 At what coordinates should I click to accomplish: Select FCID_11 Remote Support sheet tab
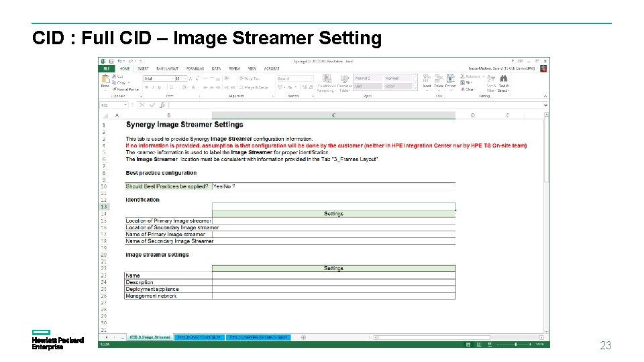click(x=258, y=337)
